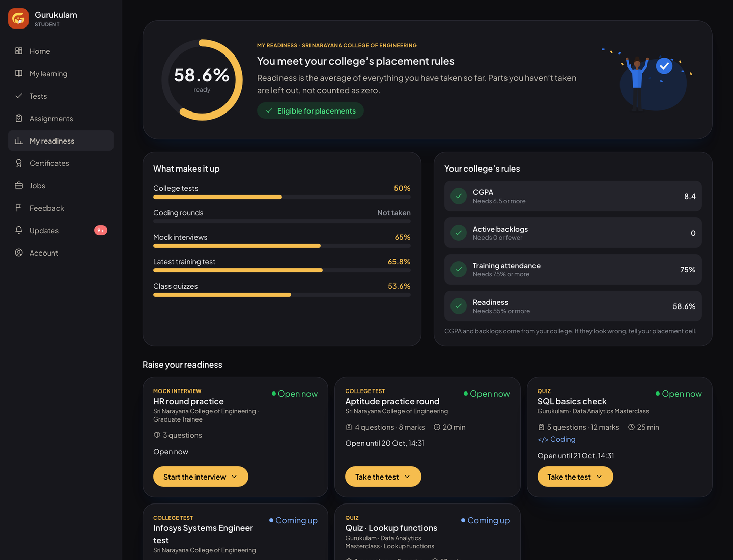
Task: Click the Latest training test 65.8% value
Action: coord(399,262)
